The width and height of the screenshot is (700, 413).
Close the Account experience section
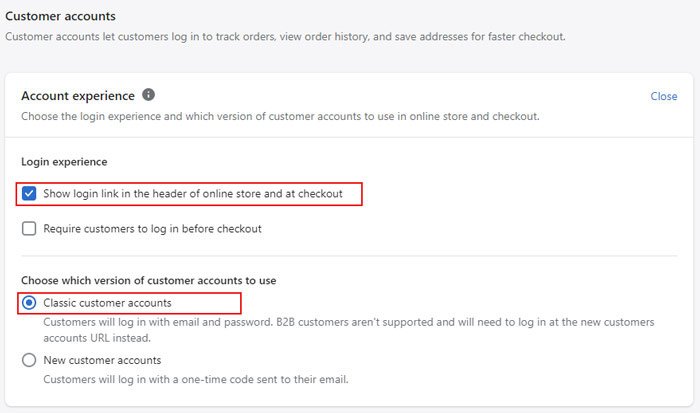click(x=663, y=96)
